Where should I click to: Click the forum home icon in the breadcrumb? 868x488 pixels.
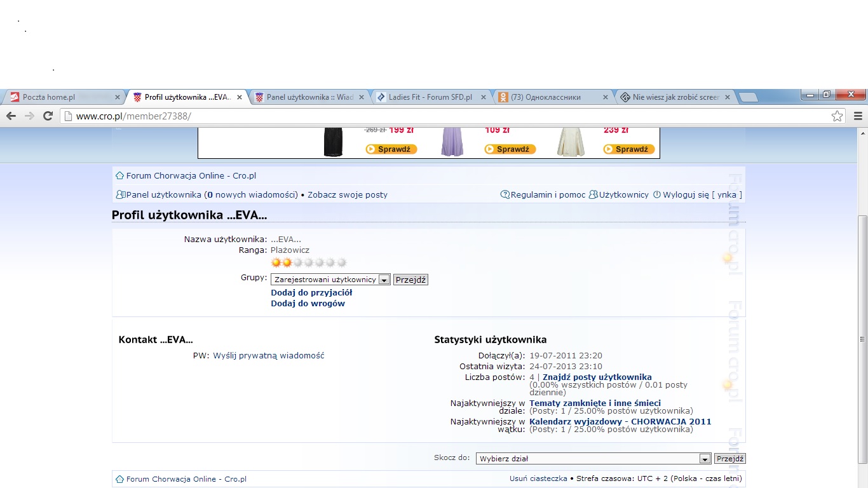pos(119,176)
